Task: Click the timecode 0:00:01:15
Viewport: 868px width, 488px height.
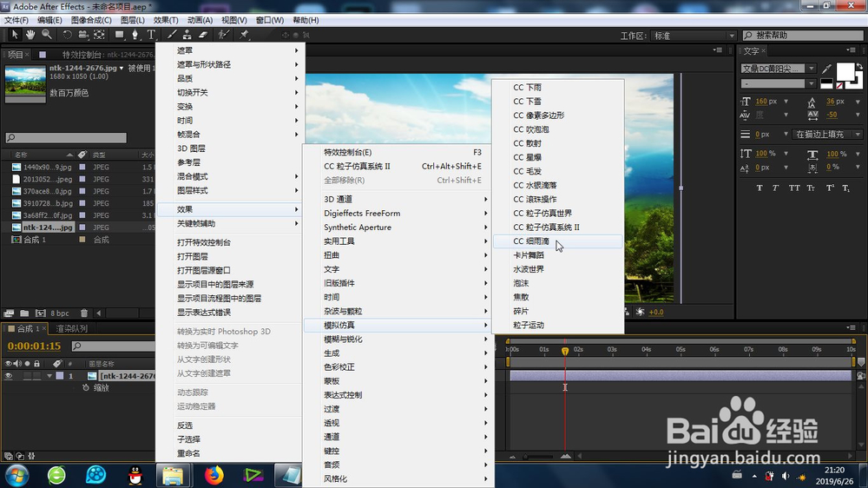Action: pyautogui.click(x=35, y=346)
